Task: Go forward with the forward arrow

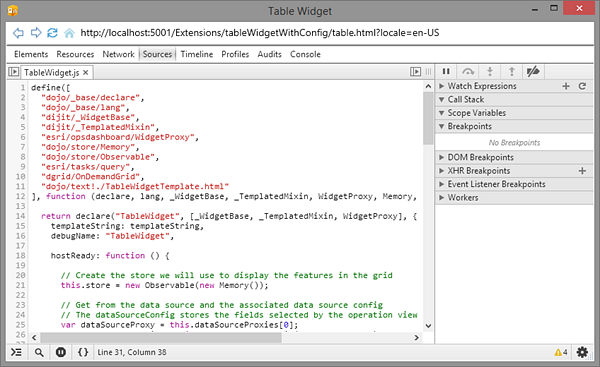Action: [36, 33]
